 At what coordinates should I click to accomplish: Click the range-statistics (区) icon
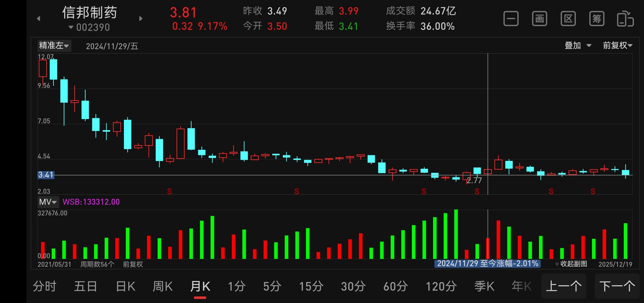(568, 19)
